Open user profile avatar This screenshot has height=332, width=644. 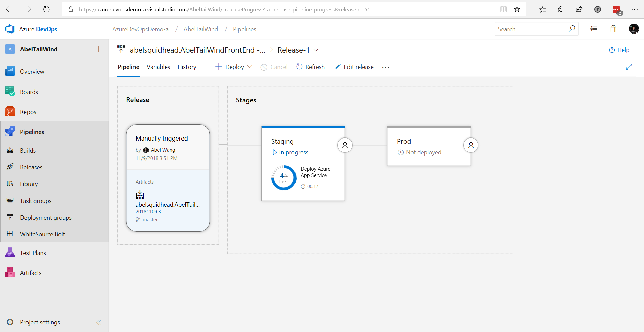click(x=634, y=29)
